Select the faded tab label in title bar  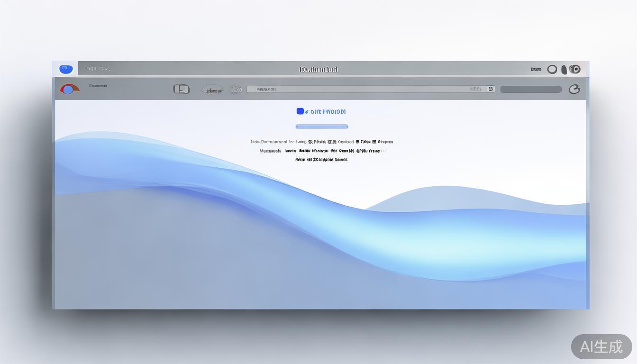coord(98,69)
